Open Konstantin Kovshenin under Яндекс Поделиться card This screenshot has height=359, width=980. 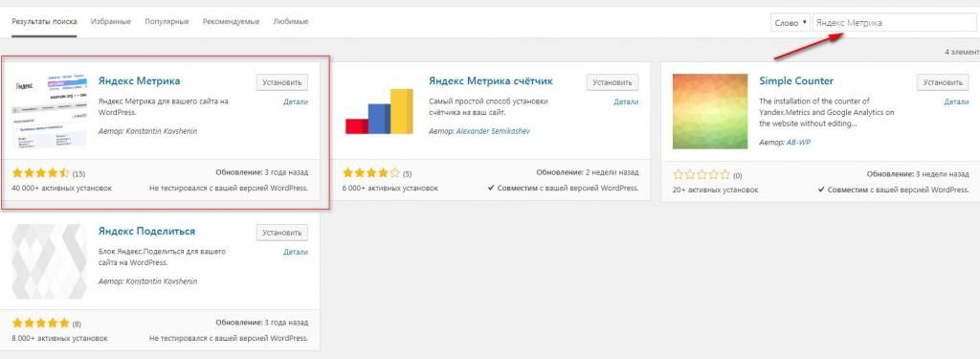click(161, 281)
